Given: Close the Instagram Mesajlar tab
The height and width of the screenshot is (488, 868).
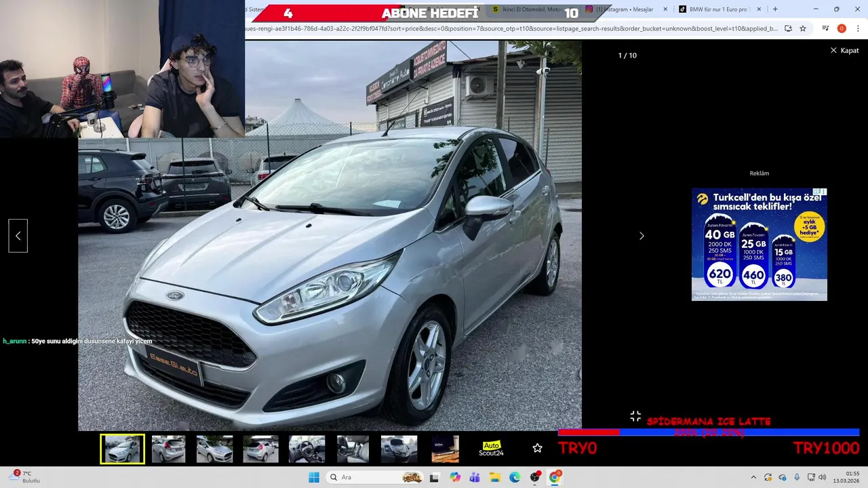Looking at the screenshot, I should (665, 9).
